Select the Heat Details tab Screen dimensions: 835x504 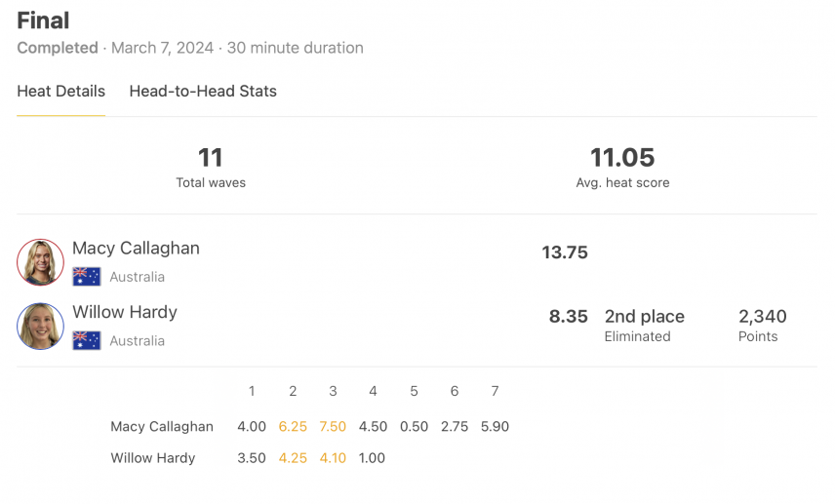tap(61, 92)
